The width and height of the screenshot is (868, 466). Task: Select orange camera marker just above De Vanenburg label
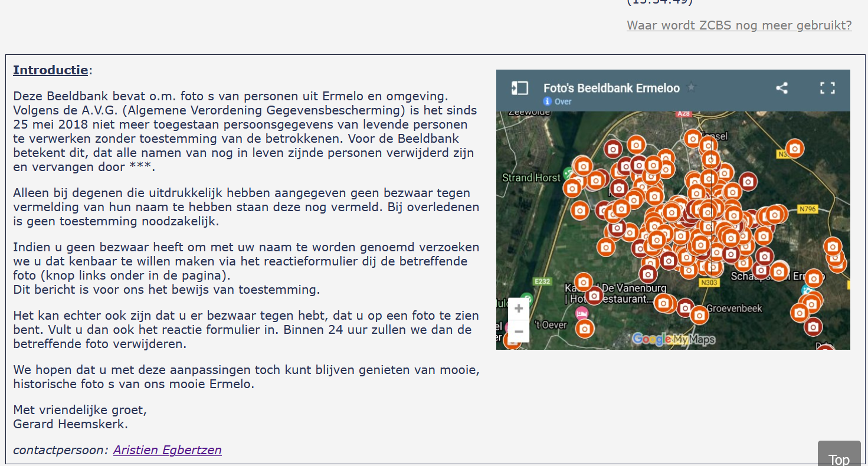(583, 281)
